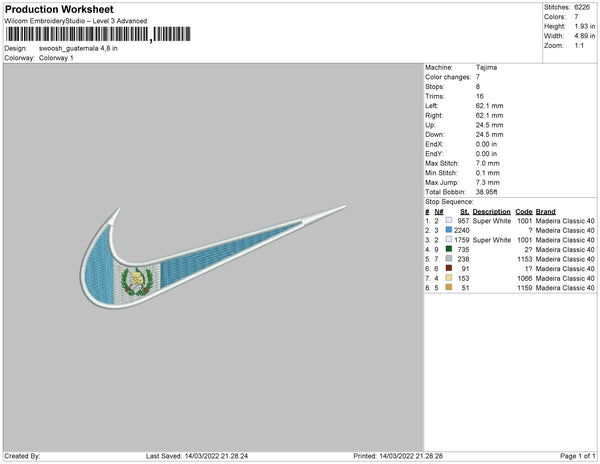The width and height of the screenshot is (600, 464).
Task: Select the 'Brand' column header
Action: point(545,212)
